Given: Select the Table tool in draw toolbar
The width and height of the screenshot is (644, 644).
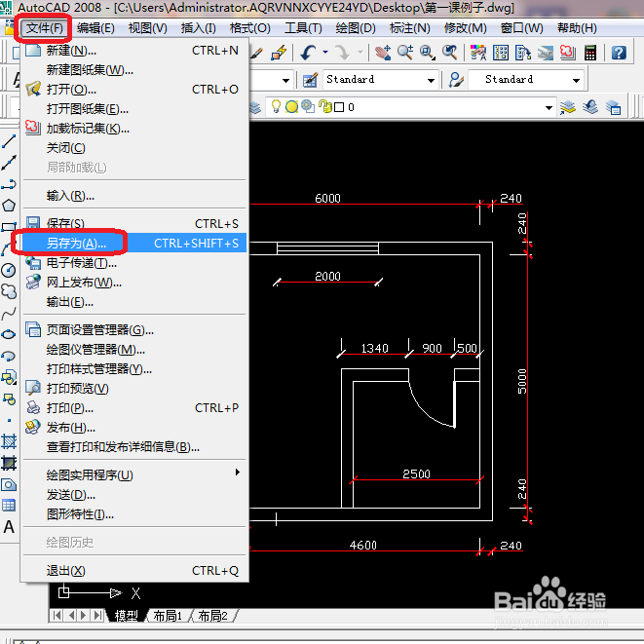Looking at the screenshot, I should pyautogui.click(x=9, y=506).
